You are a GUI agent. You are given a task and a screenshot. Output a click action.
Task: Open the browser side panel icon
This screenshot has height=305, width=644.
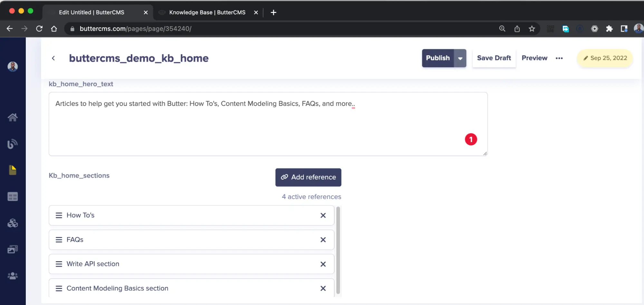click(x=624, y=29)
